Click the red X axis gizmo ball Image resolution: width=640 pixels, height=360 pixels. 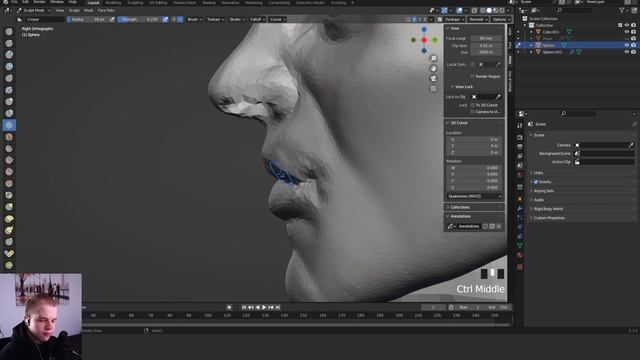424,40
